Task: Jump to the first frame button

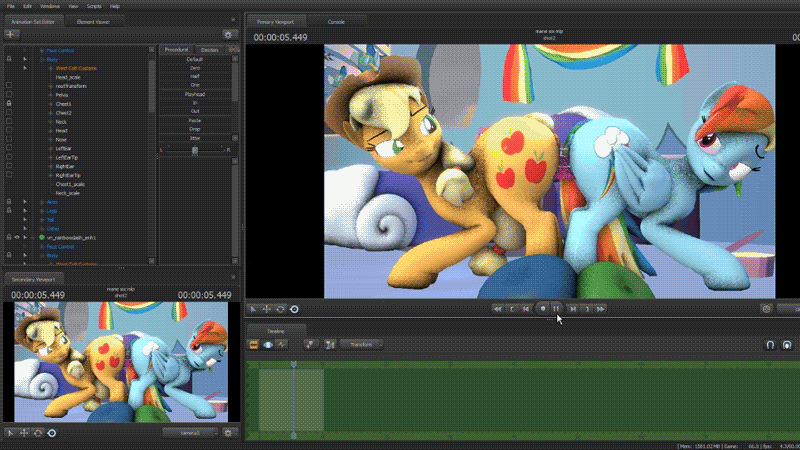Action: 497,309
